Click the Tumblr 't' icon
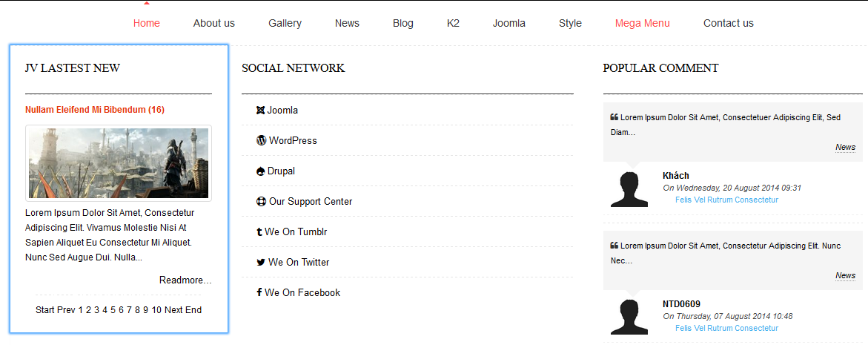 click(x=259, y=232)
